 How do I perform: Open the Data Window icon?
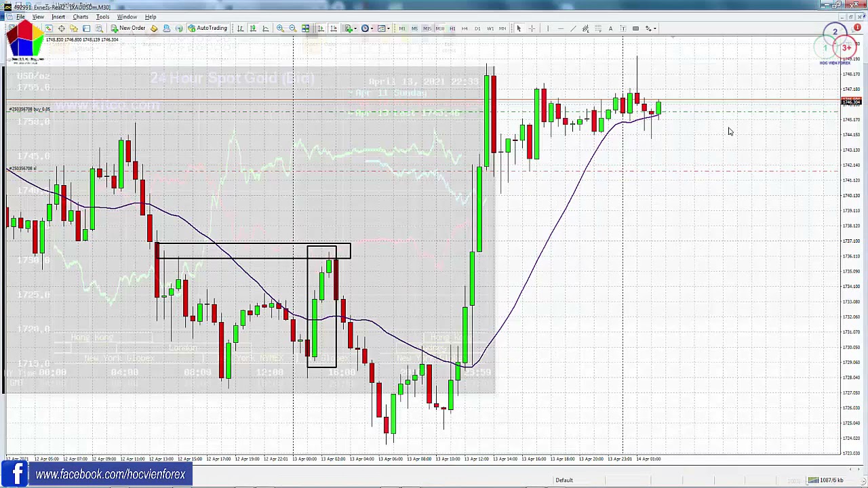click(61, 28)
